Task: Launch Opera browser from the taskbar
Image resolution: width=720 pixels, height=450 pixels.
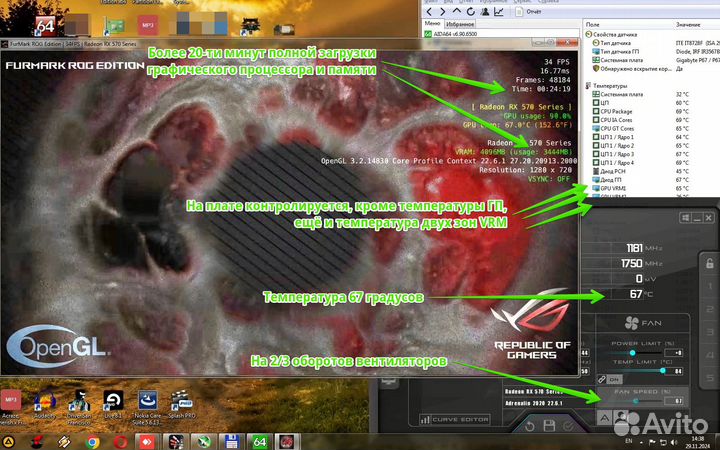Action: (121, 442)
